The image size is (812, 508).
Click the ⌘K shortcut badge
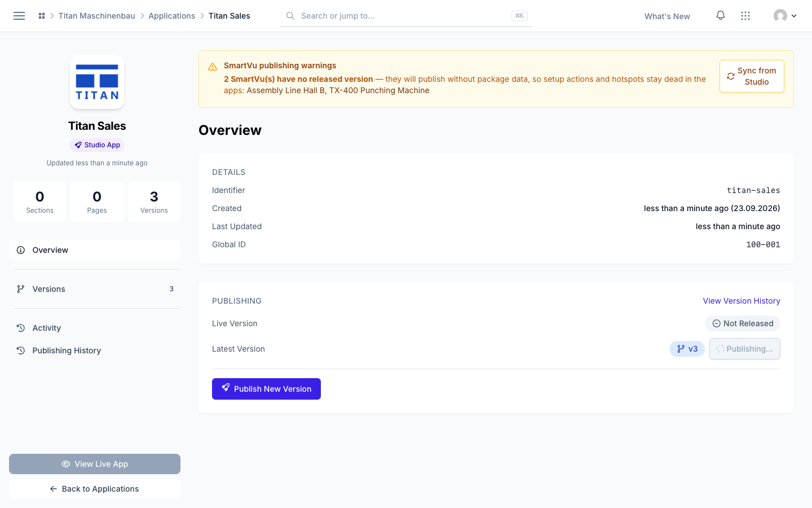519,16
